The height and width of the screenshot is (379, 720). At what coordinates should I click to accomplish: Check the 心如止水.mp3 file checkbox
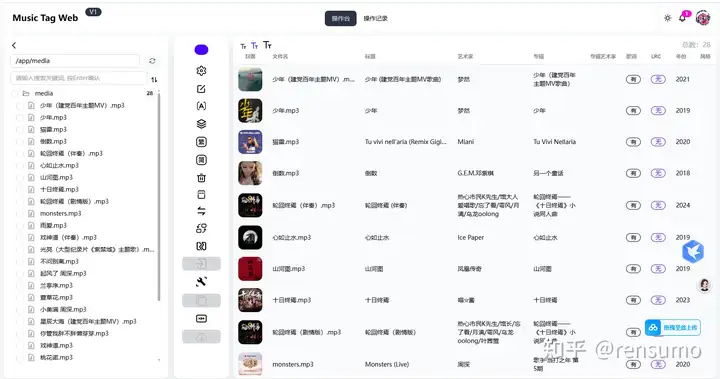click(20, 165)
